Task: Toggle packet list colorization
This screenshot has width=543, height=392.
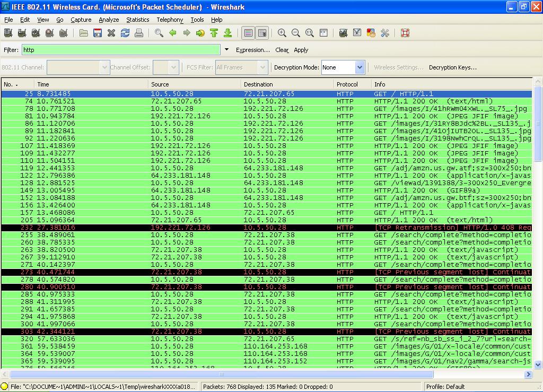Action: (248, 33)
